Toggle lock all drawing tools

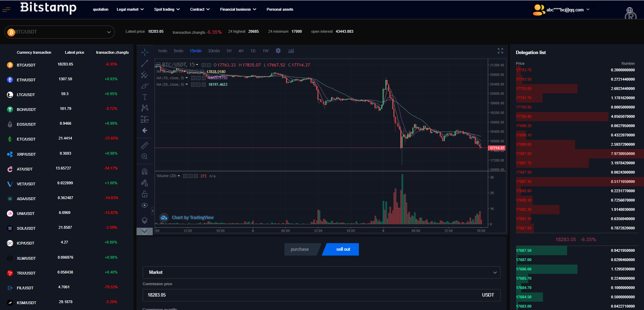pos(145,194)
